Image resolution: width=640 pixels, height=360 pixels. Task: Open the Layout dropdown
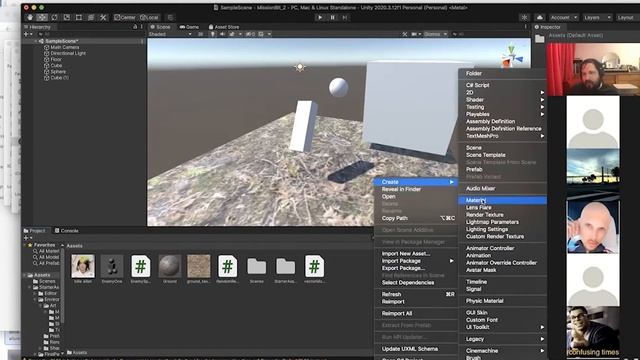pyautogui.click(x=627, y=18)
